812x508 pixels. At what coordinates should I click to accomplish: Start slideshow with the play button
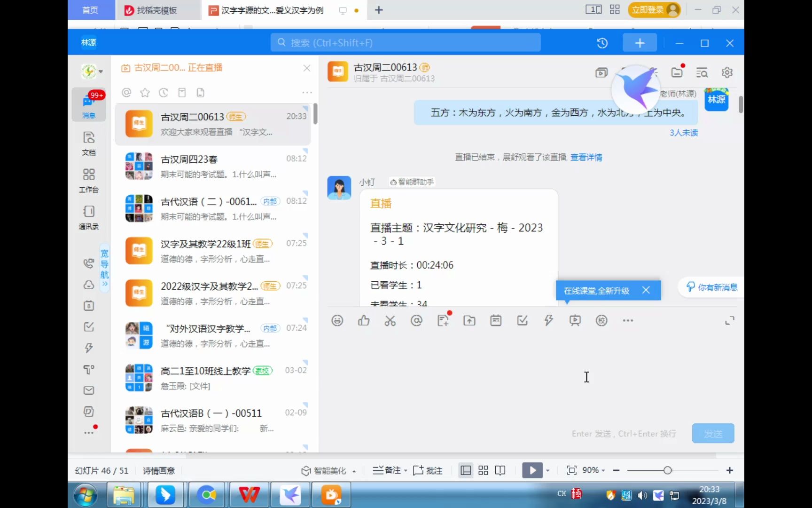(532, 470)
